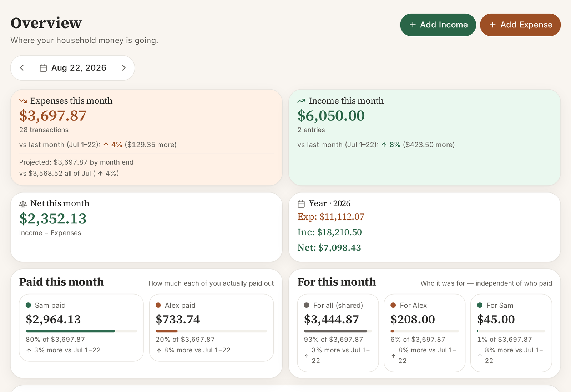Click the up arrow in Alex paid comparison

(159, 351)
